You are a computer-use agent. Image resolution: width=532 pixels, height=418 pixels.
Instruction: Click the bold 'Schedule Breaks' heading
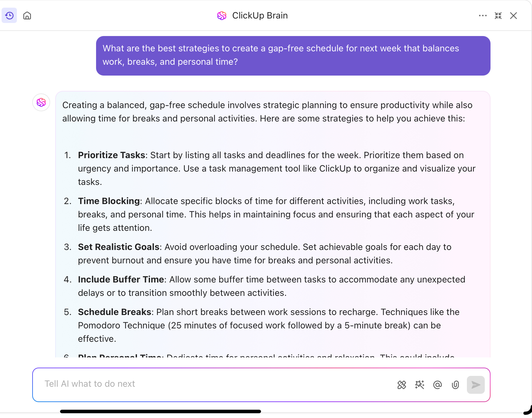(114, 312)
